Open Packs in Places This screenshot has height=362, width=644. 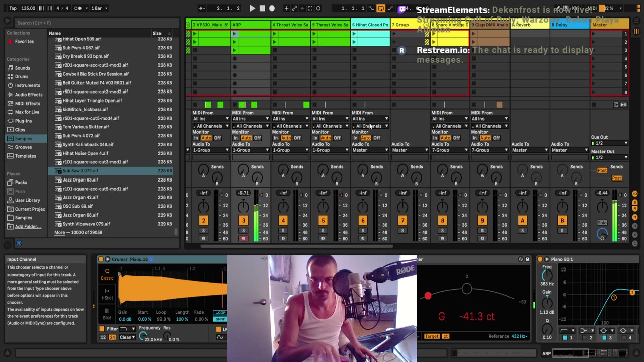(21, 183)
